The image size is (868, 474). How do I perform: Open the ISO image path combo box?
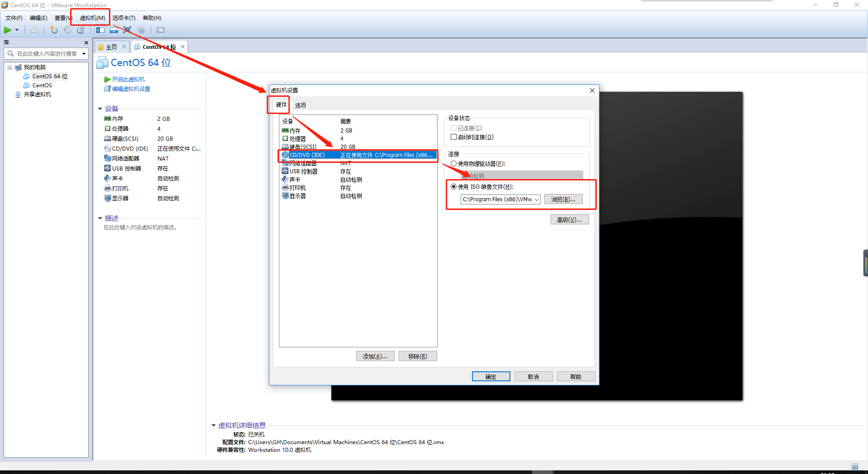click(x=500, y=199)
